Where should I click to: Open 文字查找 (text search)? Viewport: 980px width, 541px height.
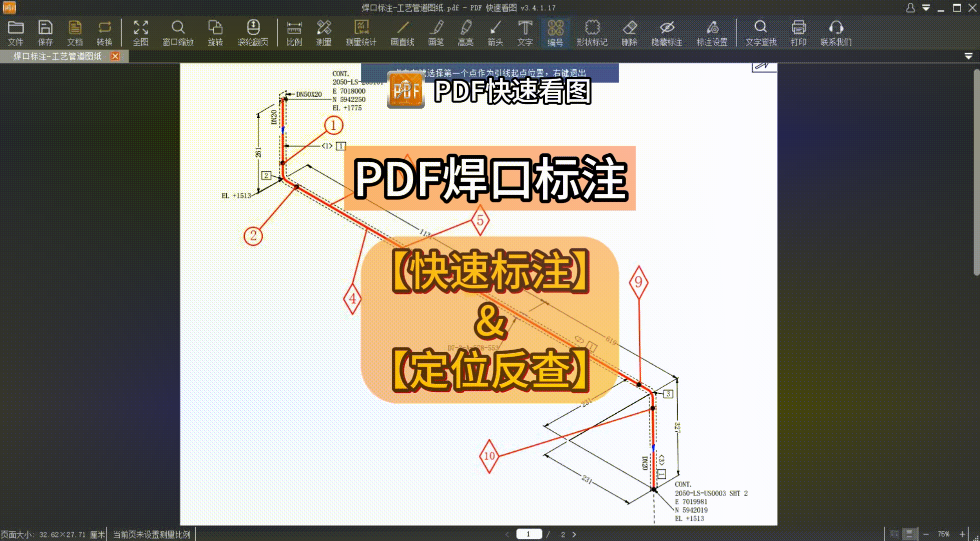pyautogui.click(x=761, y=33)
